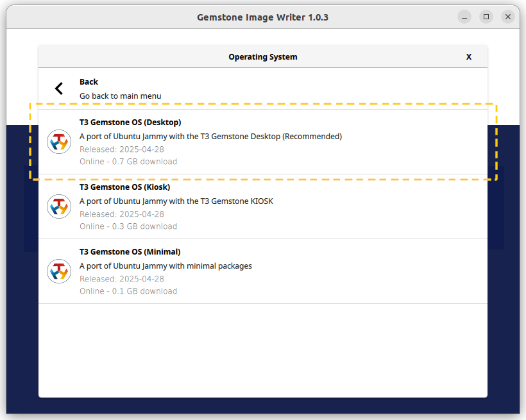
Task: Click the T3 Gemstone OS Desktop logo icon
Action: [x=59, y=142]
